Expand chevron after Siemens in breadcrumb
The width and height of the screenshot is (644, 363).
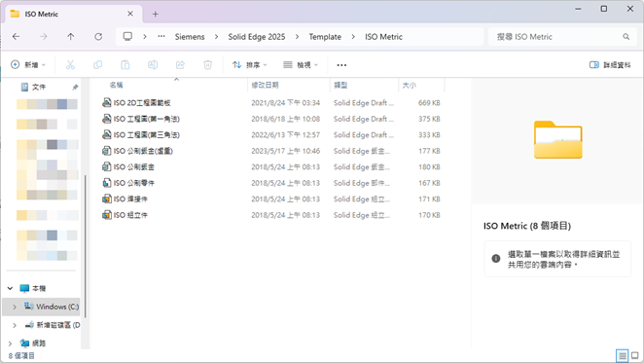[216, 37]
